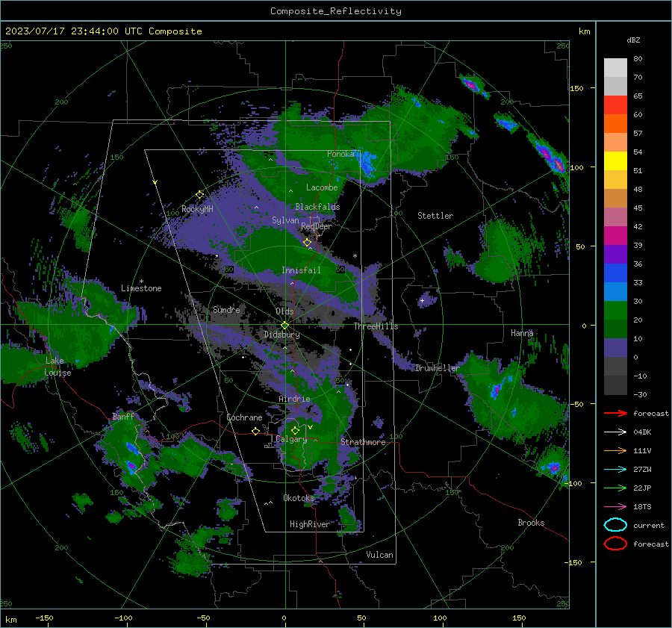This screenshot has width=672, height=628.
Task: Click the yellow diamond marker below Cochrane
Action: pos(255,431)
